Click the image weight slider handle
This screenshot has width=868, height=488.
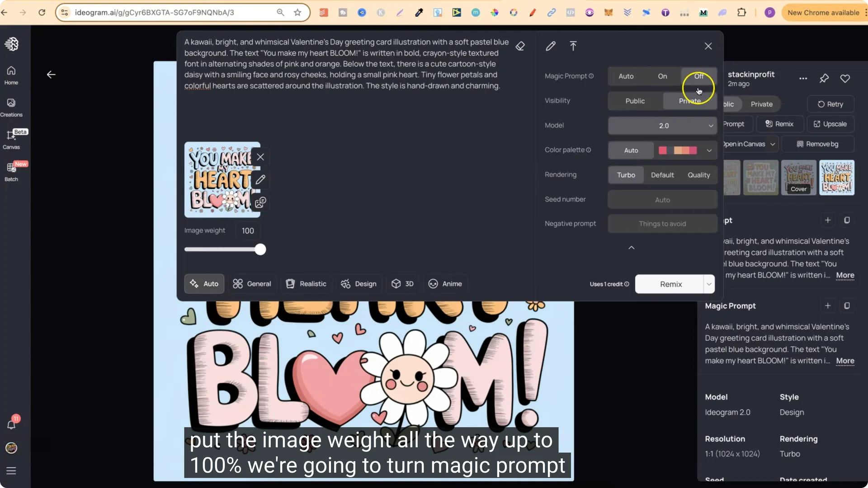pyautogui.click(x=260, y=249)
